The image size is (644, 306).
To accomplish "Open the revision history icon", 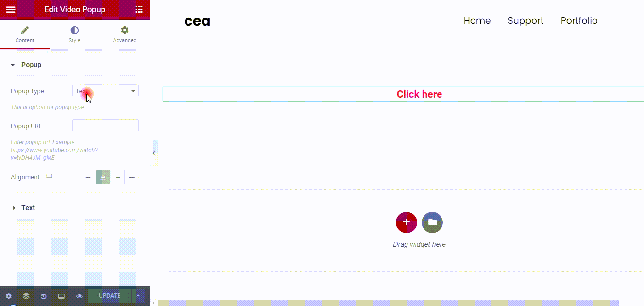I will coord(44,296).
